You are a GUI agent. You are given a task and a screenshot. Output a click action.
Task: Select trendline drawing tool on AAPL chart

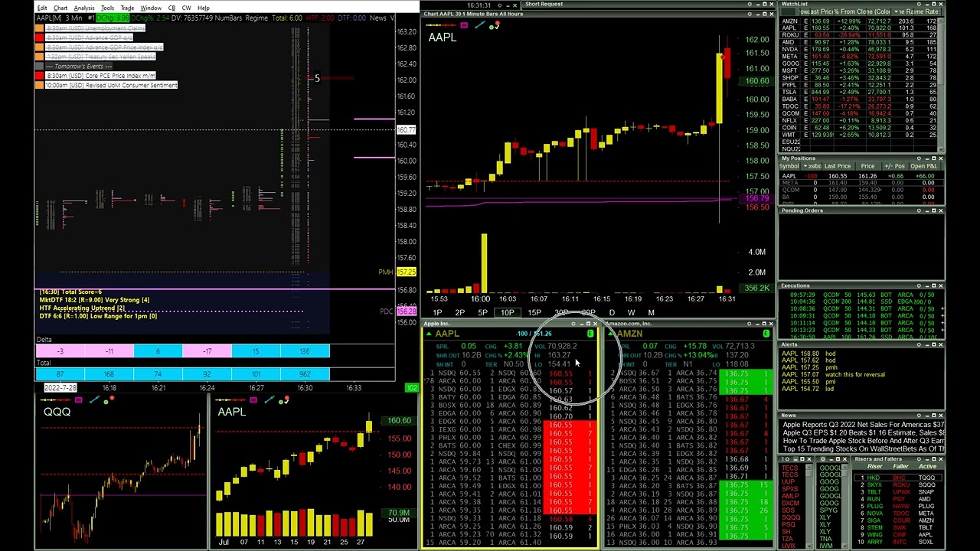[479, 26]
